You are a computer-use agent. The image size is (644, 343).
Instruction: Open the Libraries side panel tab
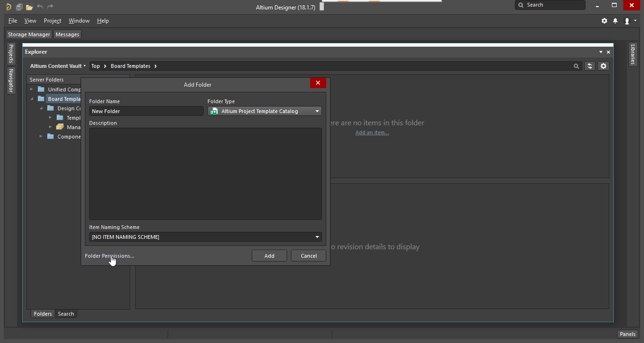tap(633, 54)
